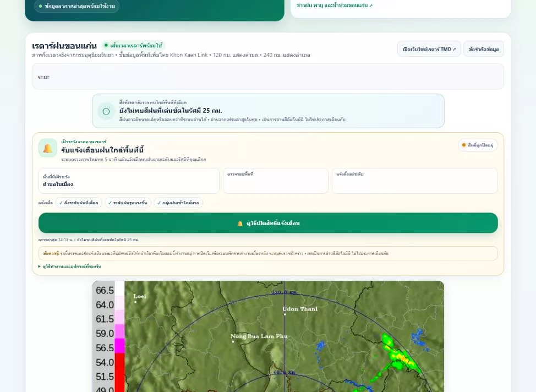Click the yellow bell alert icon
The width and height of the screenshot is (536, 392).
(48, 148)
